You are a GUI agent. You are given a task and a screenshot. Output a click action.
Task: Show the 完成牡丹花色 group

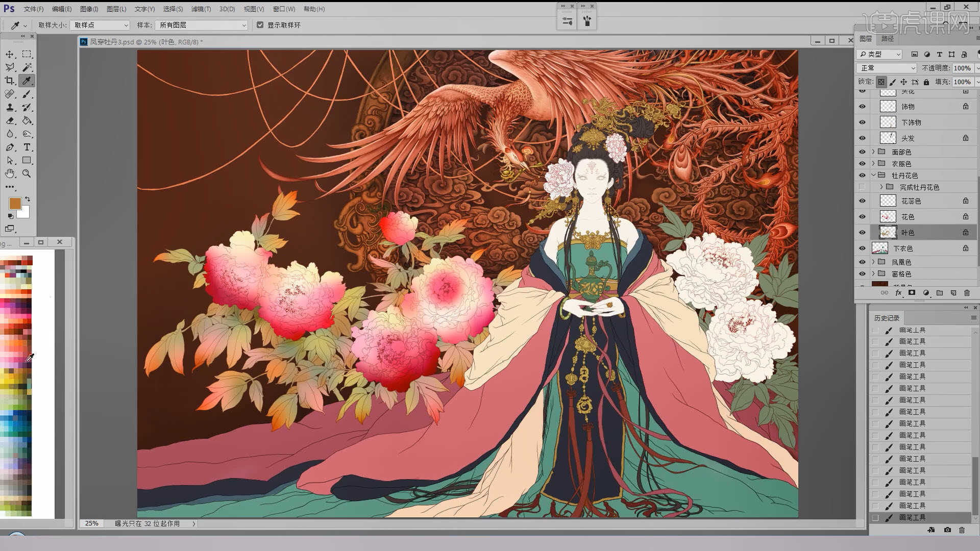(x=862, y=187)
